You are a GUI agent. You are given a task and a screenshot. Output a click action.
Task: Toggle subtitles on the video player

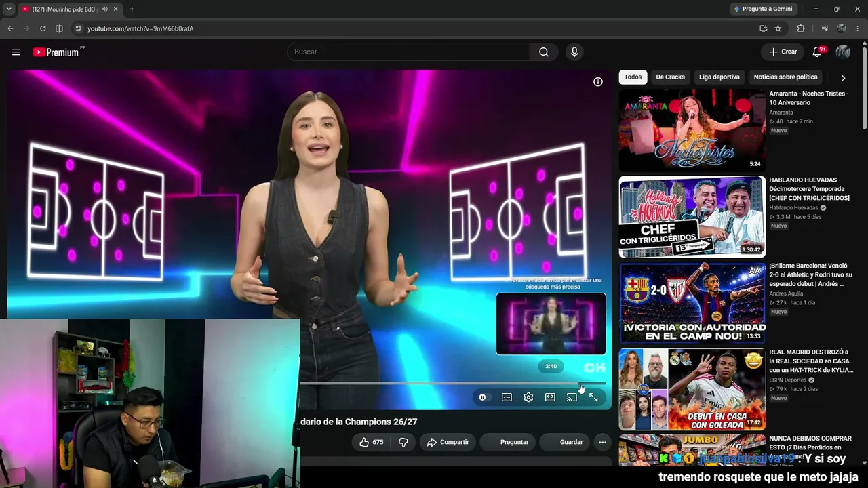pos(507,397)
